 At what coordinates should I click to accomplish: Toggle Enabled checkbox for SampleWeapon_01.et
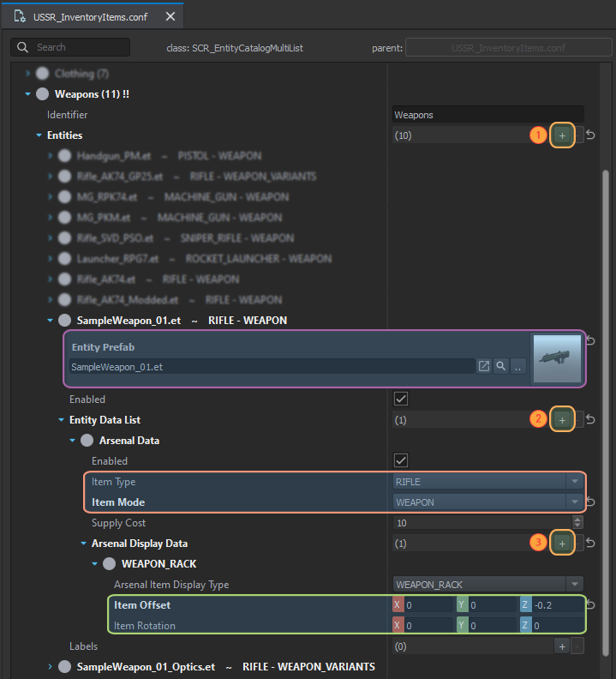(x=400, y=400)
